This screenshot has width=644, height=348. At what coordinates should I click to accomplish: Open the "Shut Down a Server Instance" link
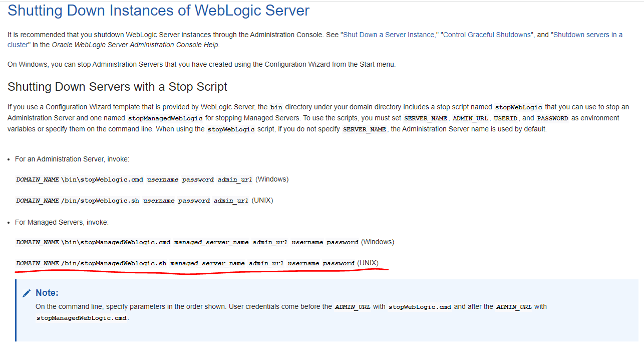(x=389, y=35)
